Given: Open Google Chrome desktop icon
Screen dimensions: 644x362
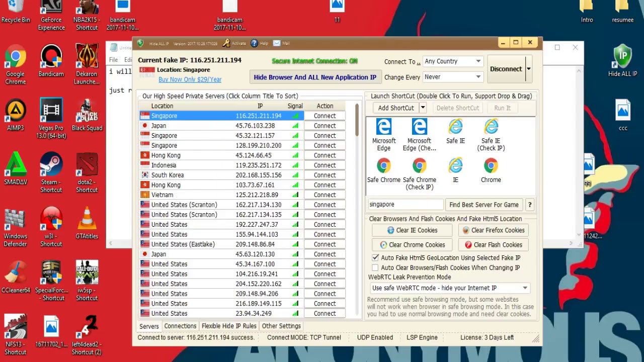Looking at the screenshot, I should (x=15, y=65).
